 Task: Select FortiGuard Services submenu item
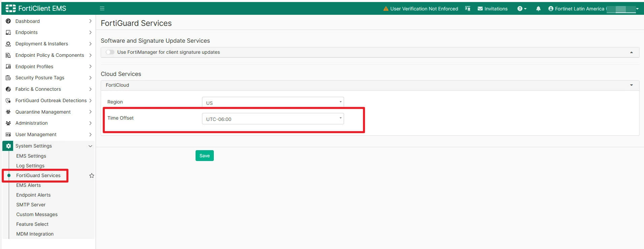[38, 175]
